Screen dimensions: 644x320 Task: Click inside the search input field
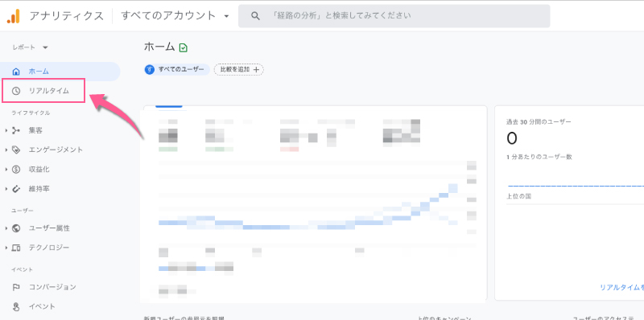click(394, 16)
